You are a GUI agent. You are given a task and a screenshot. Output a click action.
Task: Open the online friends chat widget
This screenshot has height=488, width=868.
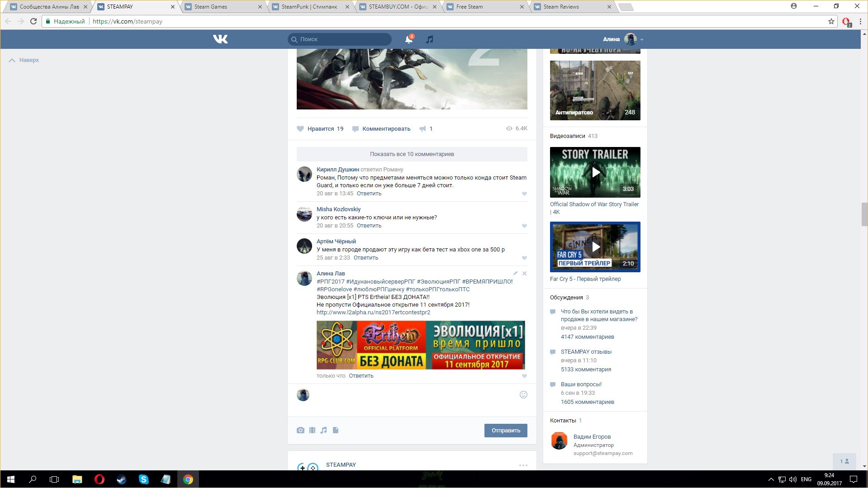tap(844, 462)
